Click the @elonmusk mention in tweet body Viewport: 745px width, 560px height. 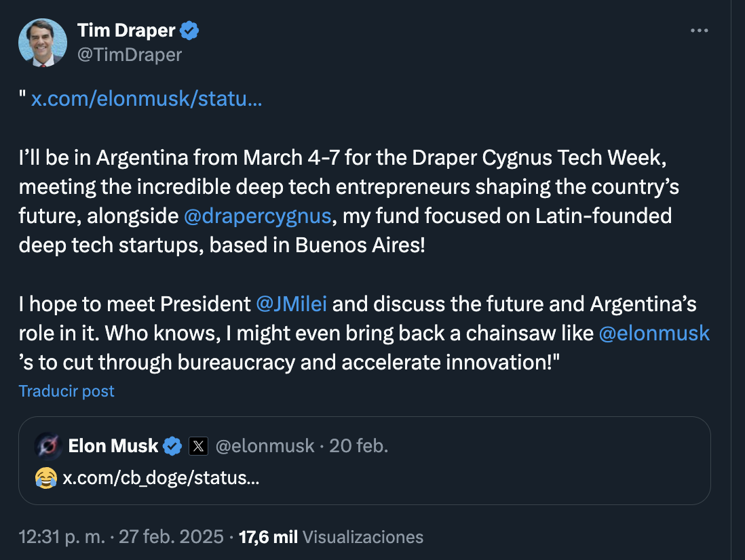coord(655,333)
